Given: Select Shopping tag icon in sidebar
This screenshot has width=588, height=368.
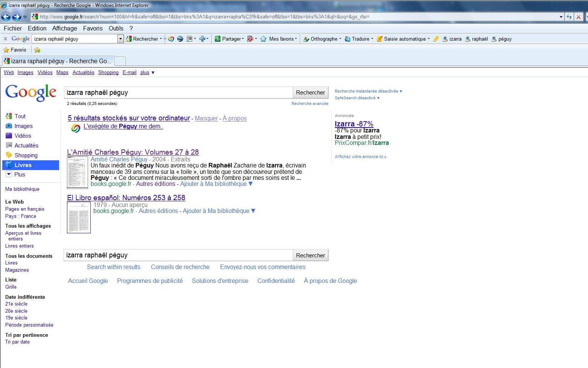Looking at the screenshot, I should (9, 155).
